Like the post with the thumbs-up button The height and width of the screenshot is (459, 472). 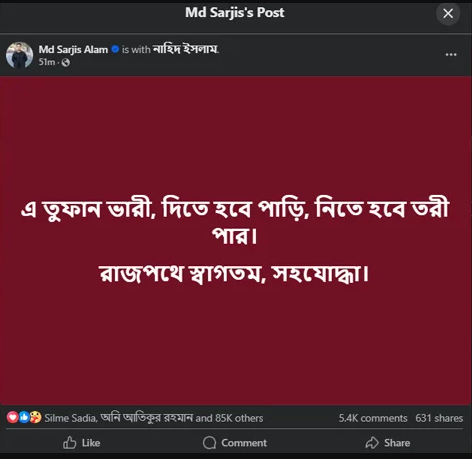(82, 443)
